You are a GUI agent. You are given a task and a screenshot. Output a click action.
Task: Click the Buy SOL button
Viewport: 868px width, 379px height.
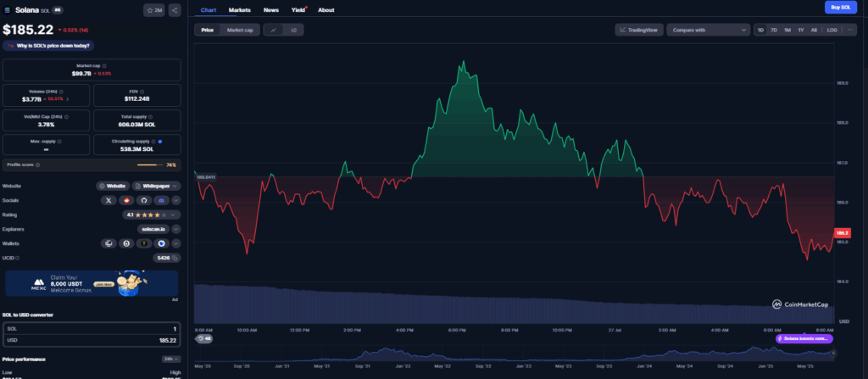[x=840, y=7]
